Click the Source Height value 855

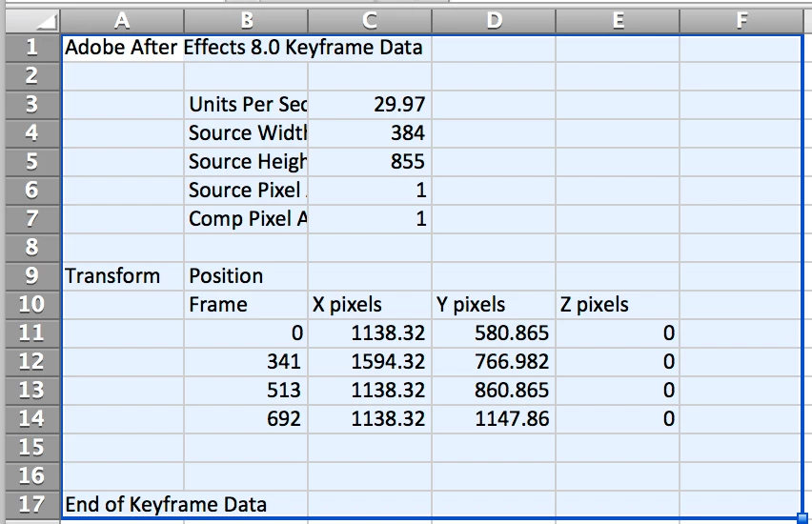pos(370,162)
